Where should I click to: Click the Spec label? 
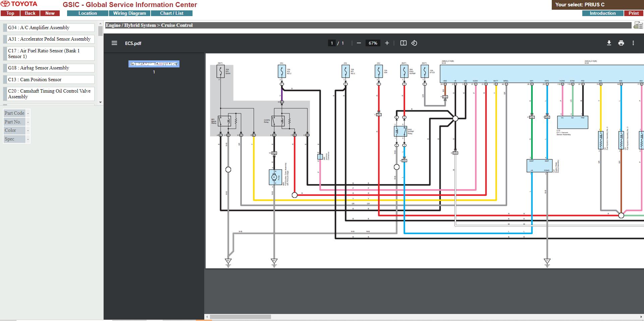coord(14,139)
